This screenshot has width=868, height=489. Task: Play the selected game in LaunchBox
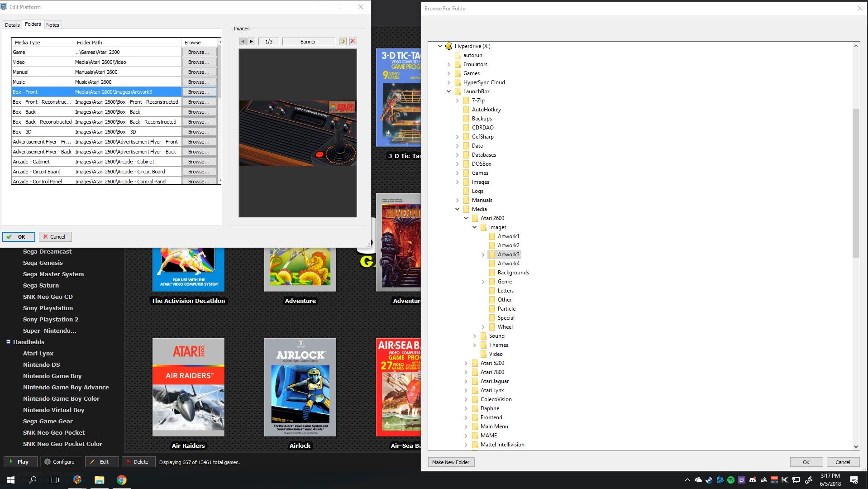[x=21, y=462]
